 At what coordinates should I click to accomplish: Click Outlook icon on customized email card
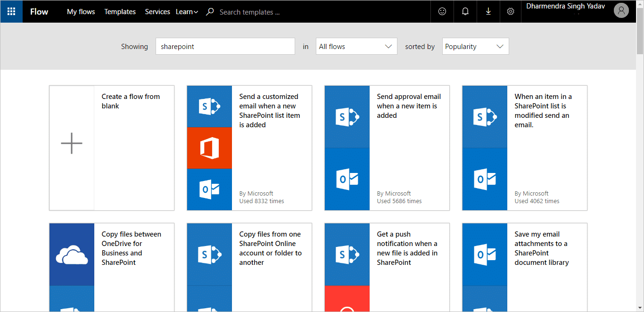click(x=209, y=189)
